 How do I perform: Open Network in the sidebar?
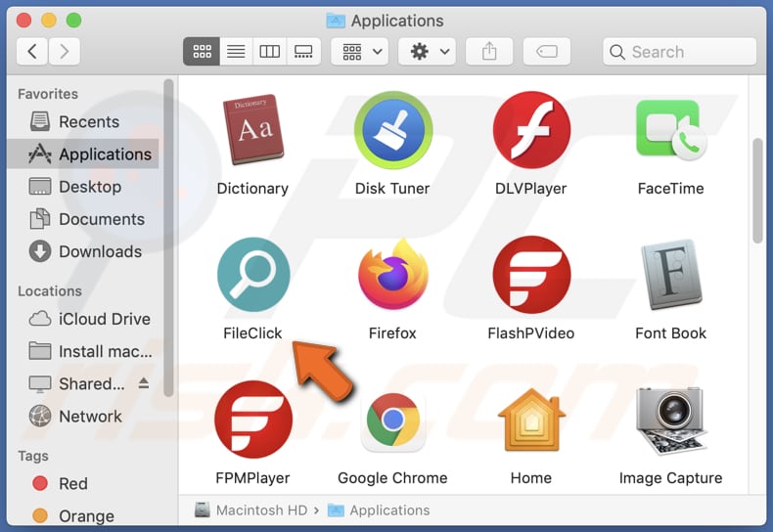pos(83,417)
